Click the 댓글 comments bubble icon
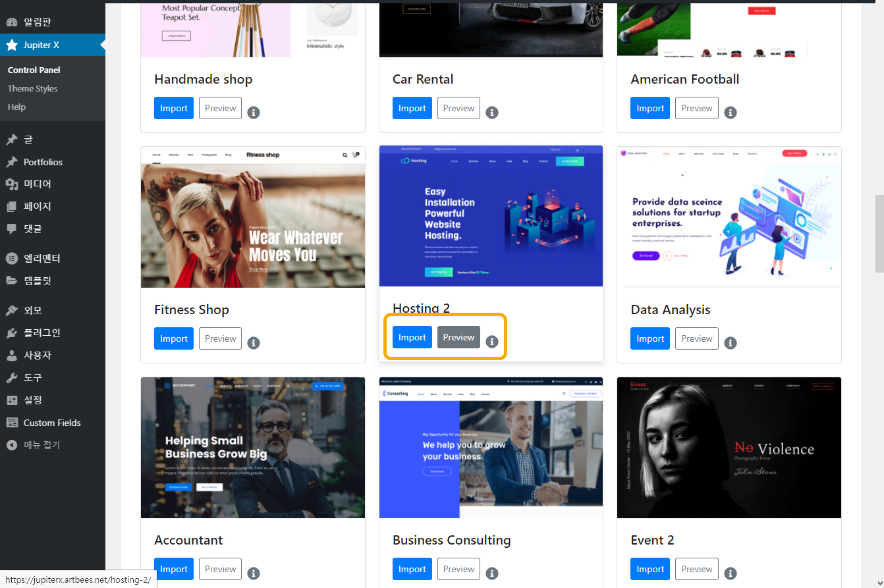Viewport: 884px width, 588px height. coord(12,228)
